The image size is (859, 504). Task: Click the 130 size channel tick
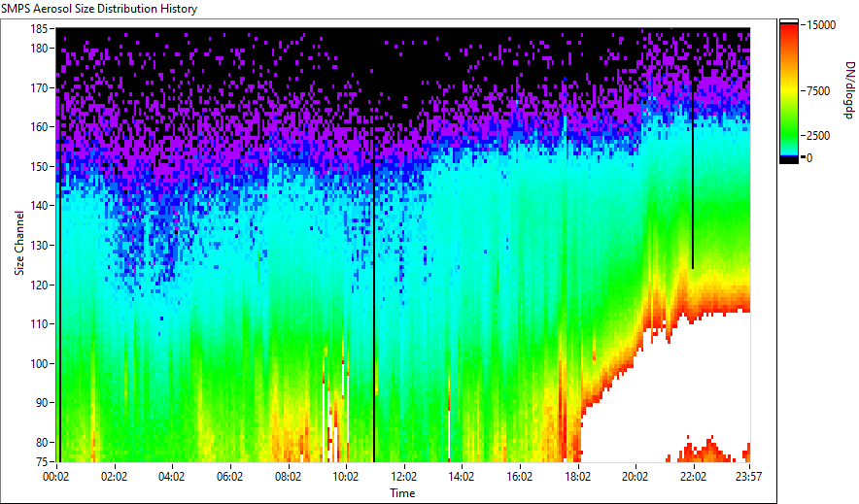point(39,245)
